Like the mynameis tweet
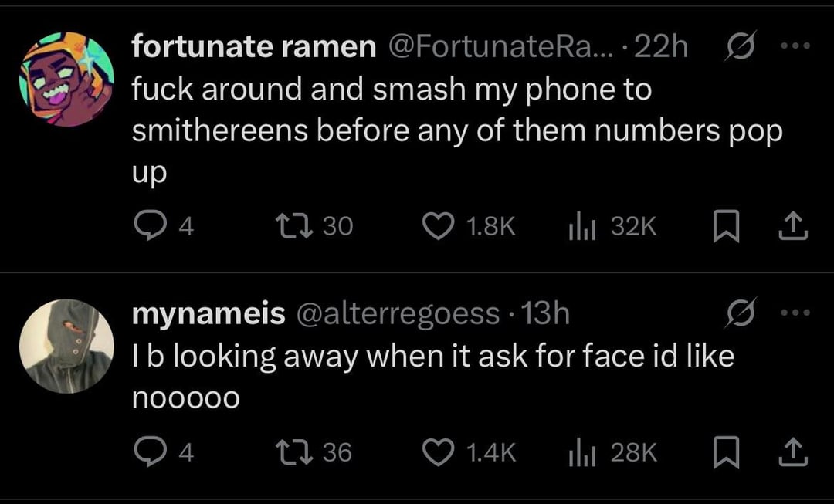 click(440, 453)
